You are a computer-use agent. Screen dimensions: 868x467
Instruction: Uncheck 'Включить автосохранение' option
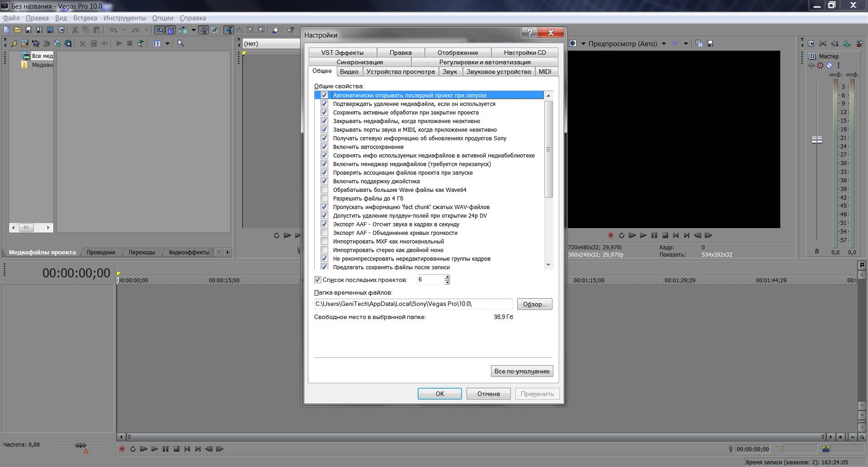(x=324, y=147)
